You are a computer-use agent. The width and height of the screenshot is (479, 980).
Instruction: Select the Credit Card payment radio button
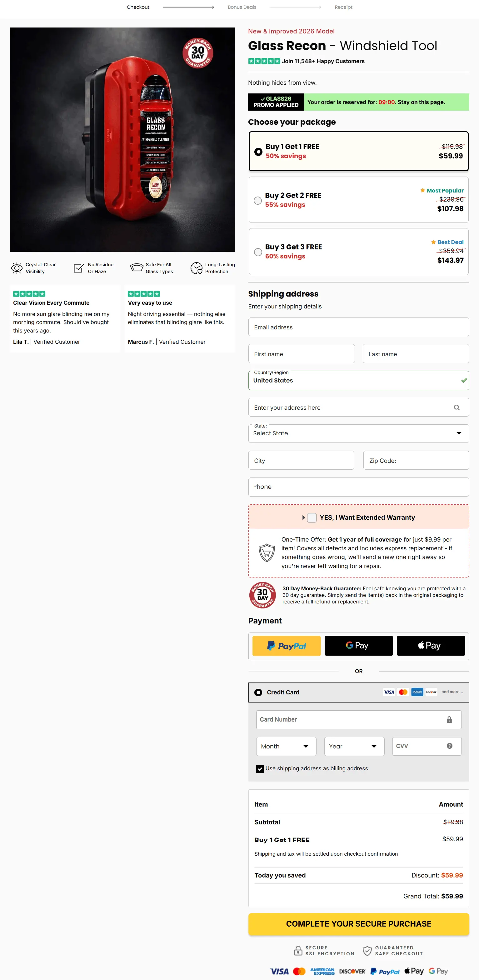click(x=258, y=692)
